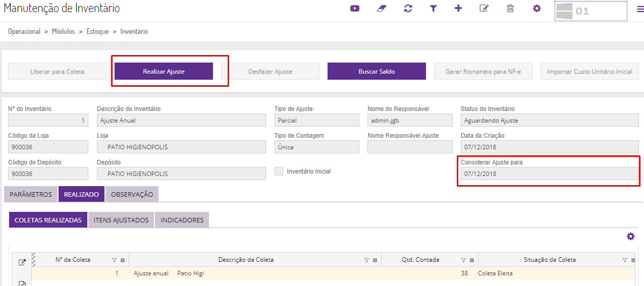Click the eraser clear icon
This screenshot has height=286, width=644.
click(381, 9)
